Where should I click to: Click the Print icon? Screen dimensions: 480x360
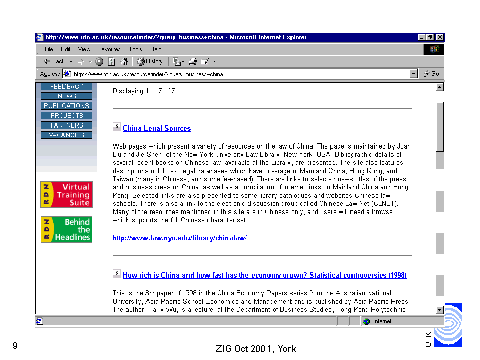click(x=193, y=62)
